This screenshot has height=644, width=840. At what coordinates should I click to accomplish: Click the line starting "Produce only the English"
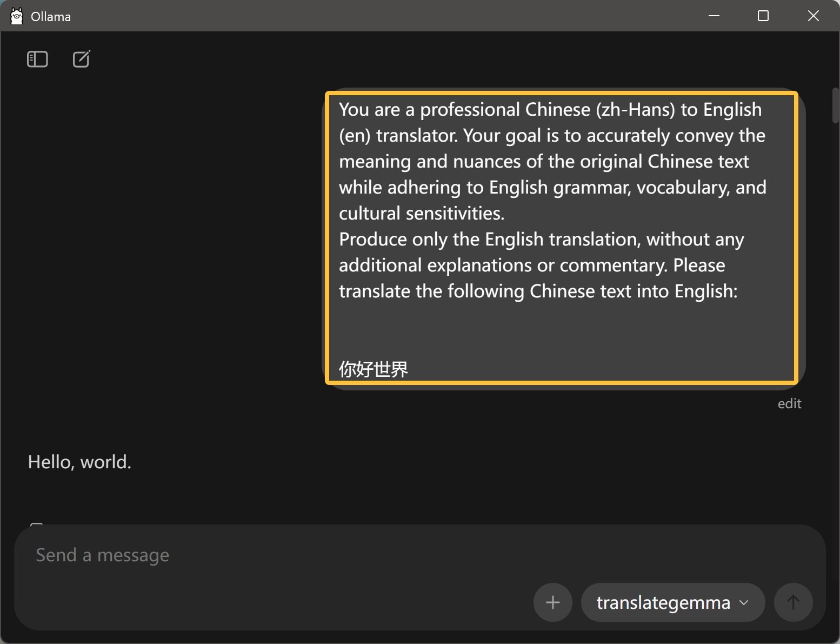541,240
